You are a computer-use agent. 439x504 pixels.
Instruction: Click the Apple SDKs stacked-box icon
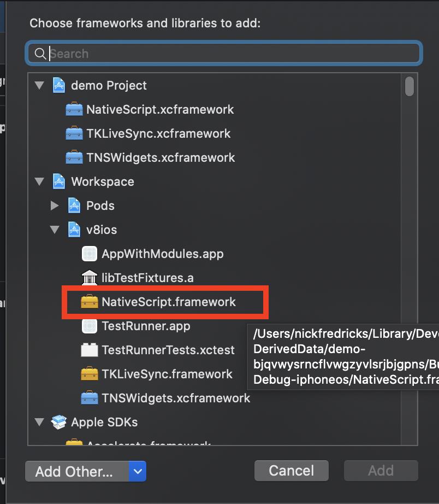[59, 422]
